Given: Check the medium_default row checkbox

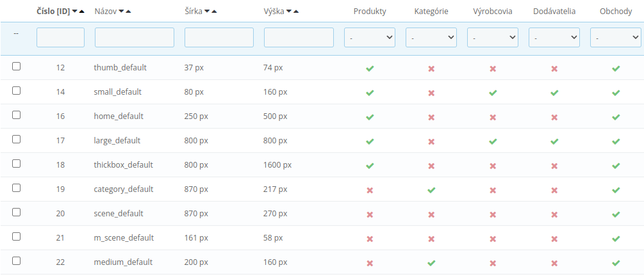Looking at the screenshot, I should (x=17, y=261).
